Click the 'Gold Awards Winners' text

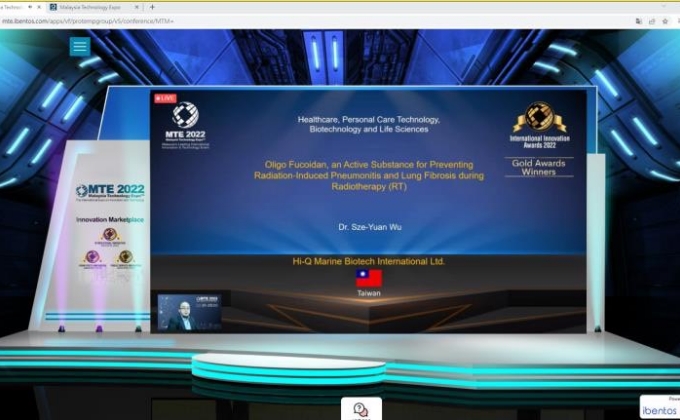click(x=539, y=167)
